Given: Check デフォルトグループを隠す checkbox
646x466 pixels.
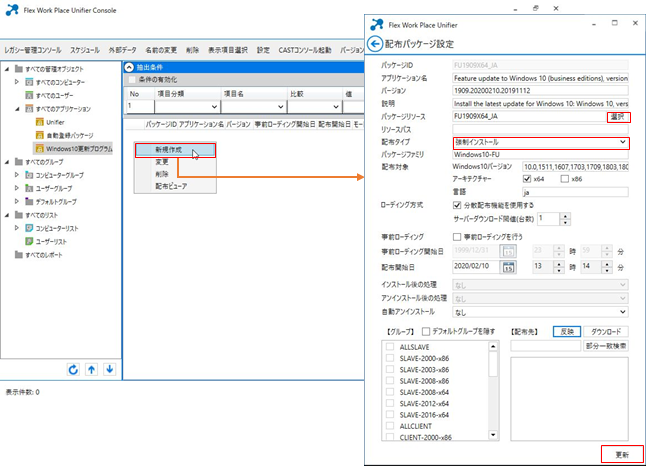Looking at the screenshot, I should [426, 331].
